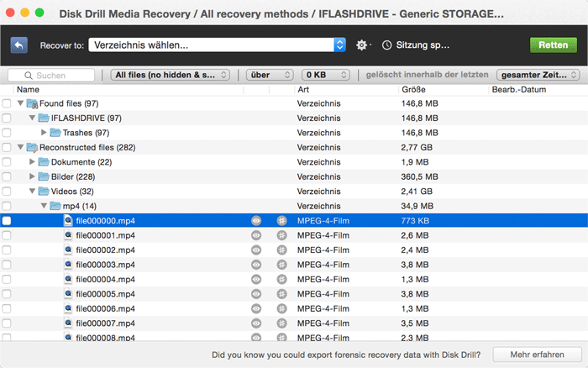Click the 360,5 MB size cell

point(420,176)
